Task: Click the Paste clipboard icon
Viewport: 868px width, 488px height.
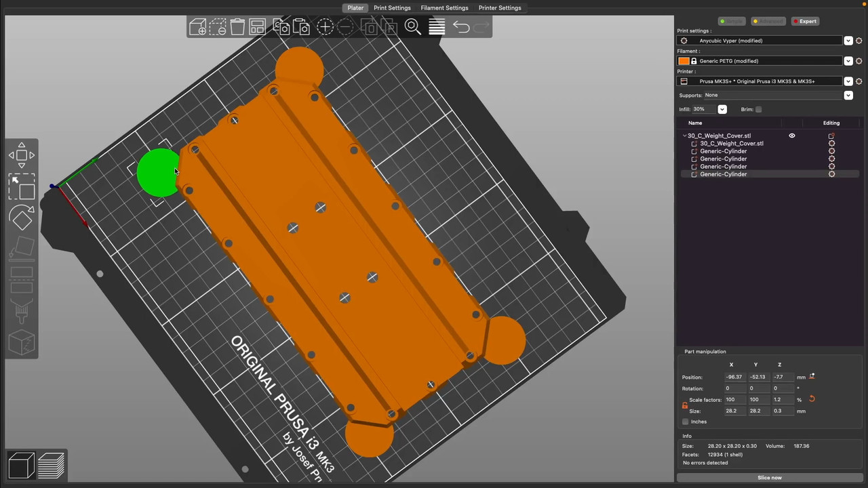Action: (x=301, y=27)
